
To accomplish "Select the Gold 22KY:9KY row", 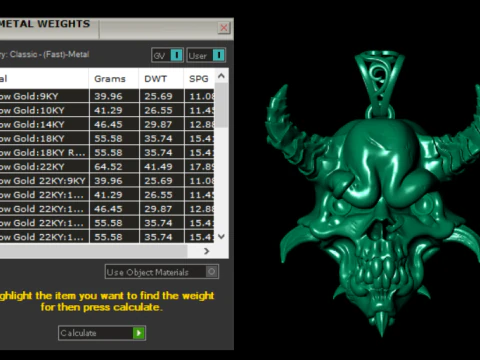I will [107, 181].
